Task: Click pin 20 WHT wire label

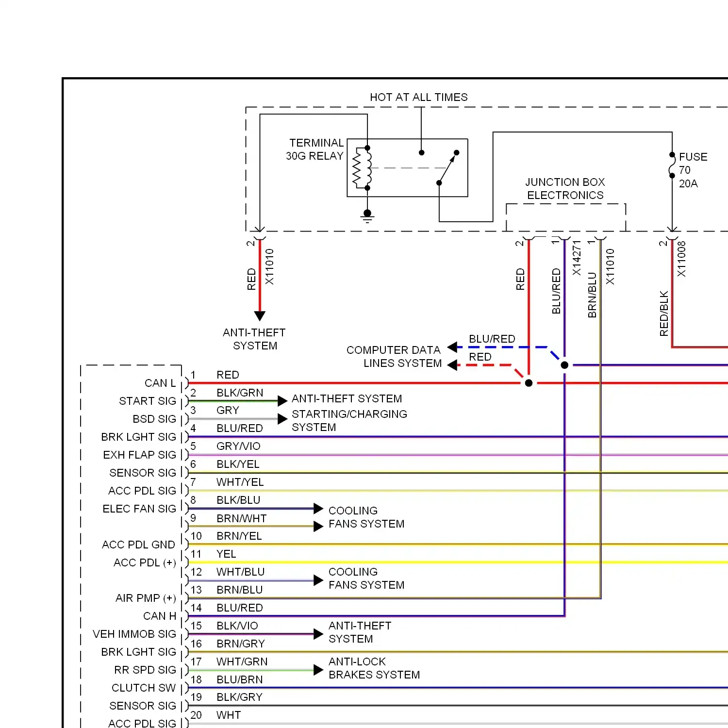Action: [229, 715]
